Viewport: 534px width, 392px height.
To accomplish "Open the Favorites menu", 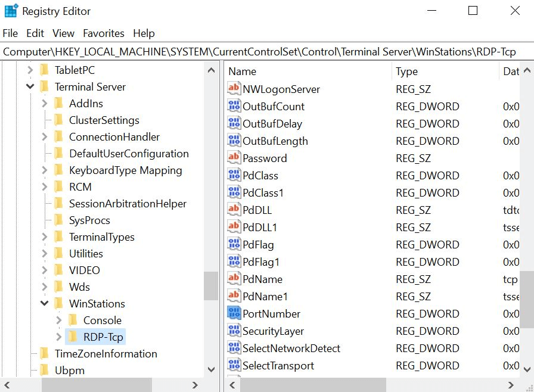I will pyautogui.click(x=104, y=33).
